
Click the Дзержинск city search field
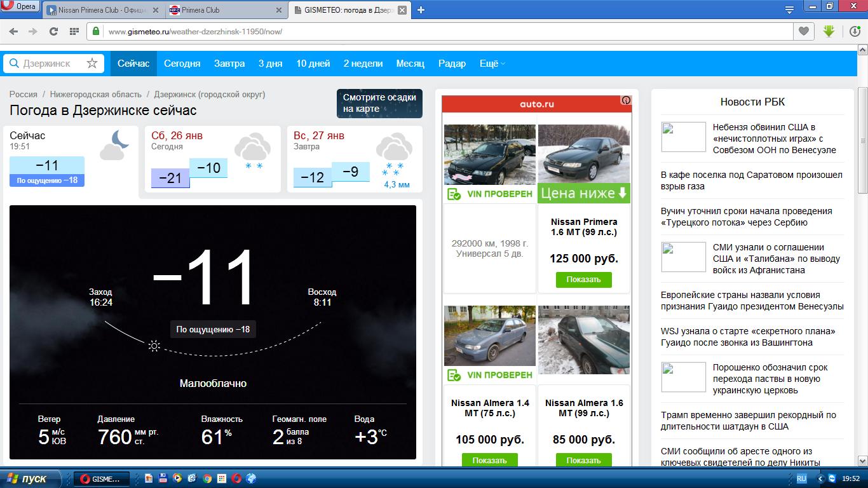tap(52, 64)
